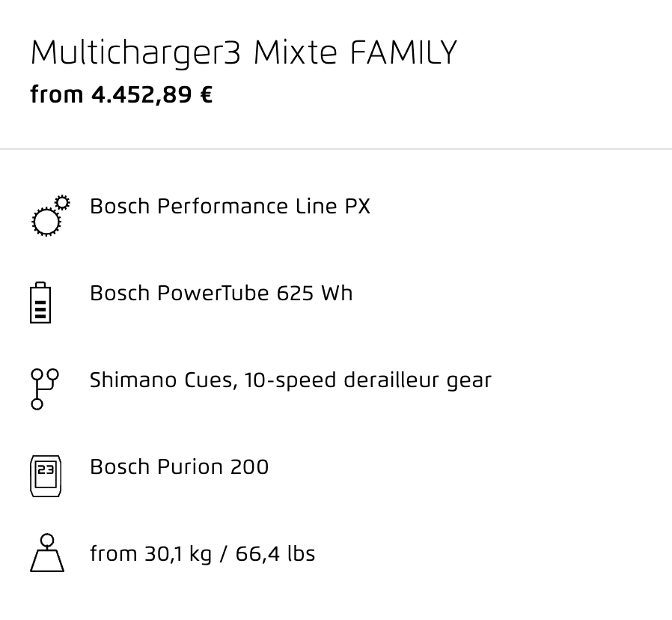Select Bosch PowerTube battery label

point(222,294)
